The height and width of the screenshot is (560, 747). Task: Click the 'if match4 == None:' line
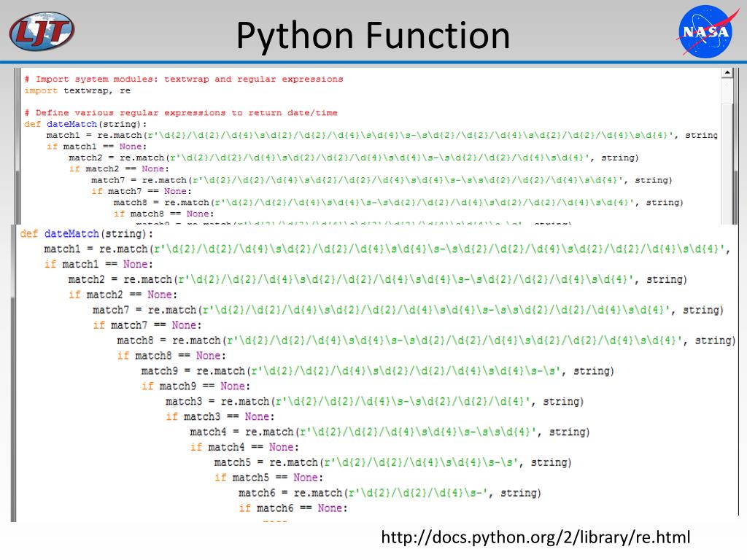point(244,447)
